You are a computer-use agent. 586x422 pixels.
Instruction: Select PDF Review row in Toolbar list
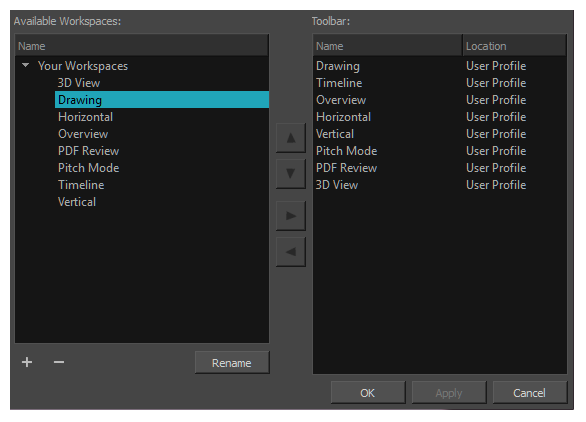(440, 168)
